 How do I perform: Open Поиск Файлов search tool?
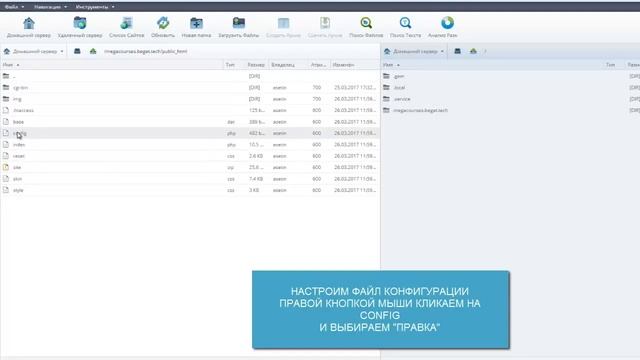coord(366,27)
